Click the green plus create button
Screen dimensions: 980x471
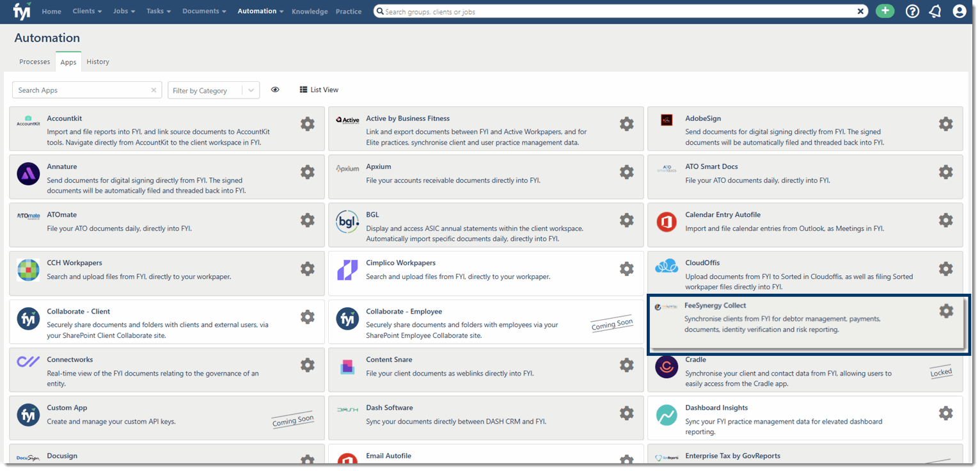[885, 11]
